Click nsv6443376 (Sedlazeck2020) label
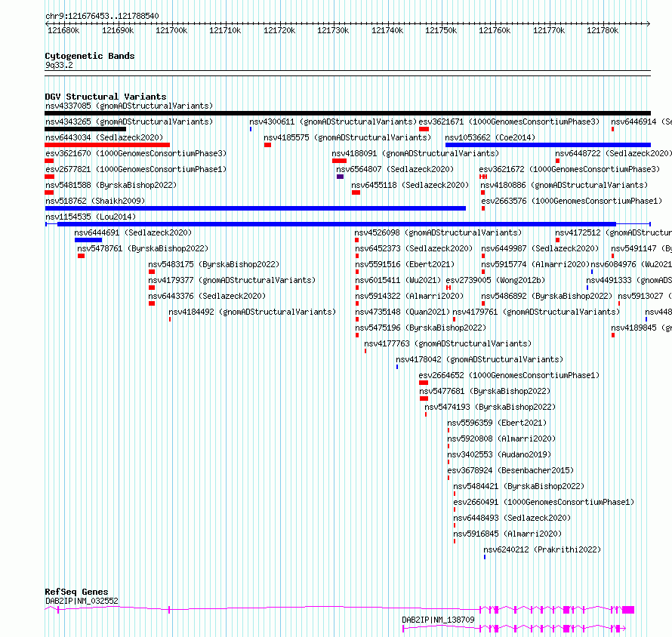Viewport: 672px width, 637px height. coord(207,296)
